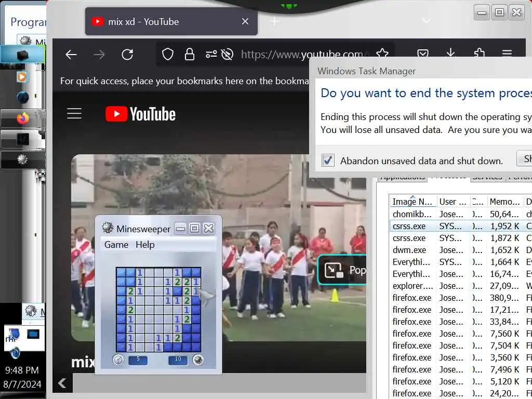Select the explorer.... process row
532x399 pixels.
click(461, 286)
